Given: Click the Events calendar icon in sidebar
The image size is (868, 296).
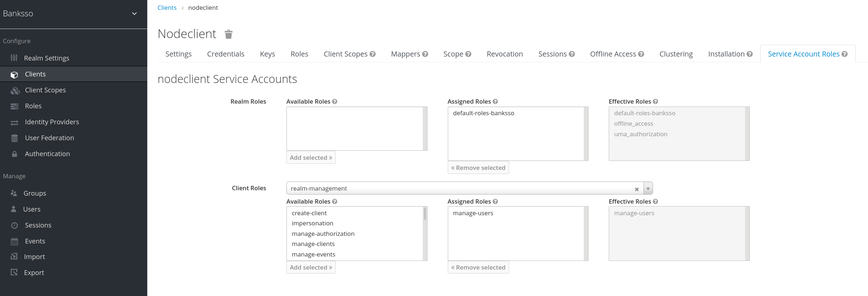Looking at the screenshot, I should point(15,241).
